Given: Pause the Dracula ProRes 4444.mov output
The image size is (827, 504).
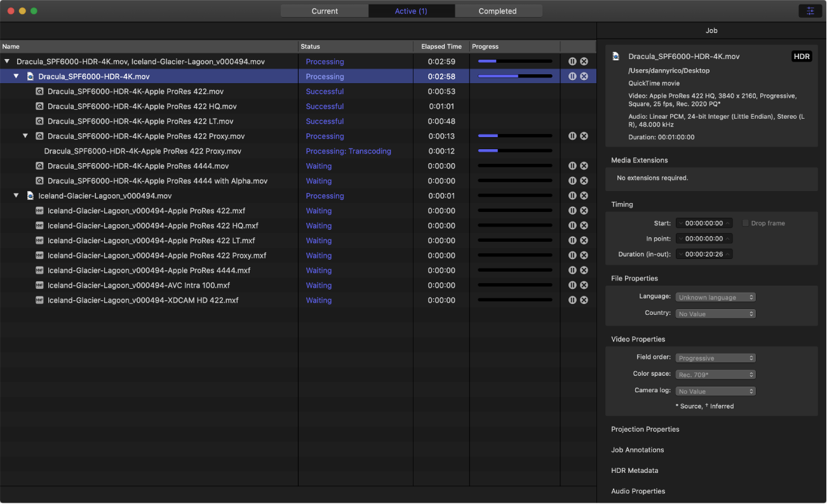Looking at the screenshot, I should click(x=572, y=166).
